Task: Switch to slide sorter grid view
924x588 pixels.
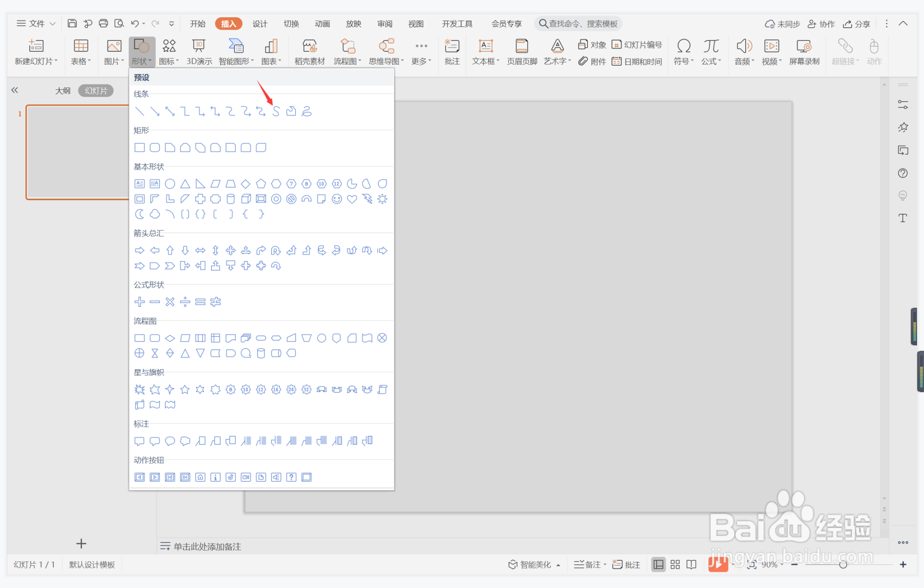Action: pyautogui.click(x=675, y=564)
